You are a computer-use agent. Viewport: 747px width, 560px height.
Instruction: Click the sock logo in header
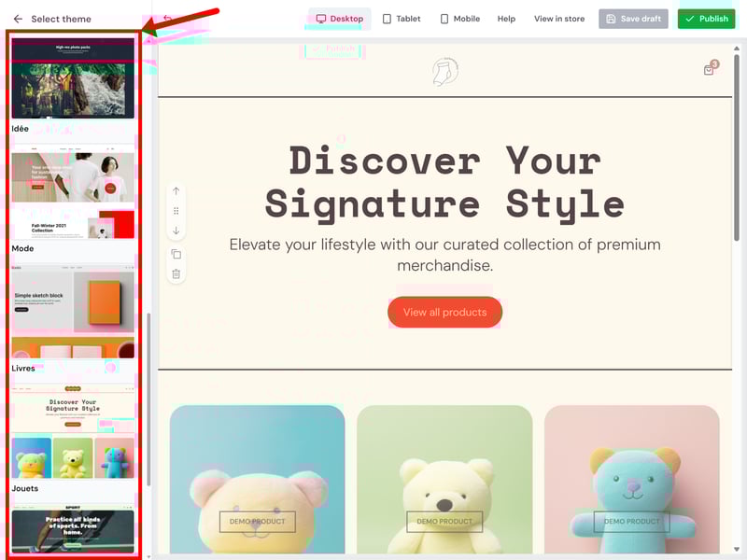[445, 72]
